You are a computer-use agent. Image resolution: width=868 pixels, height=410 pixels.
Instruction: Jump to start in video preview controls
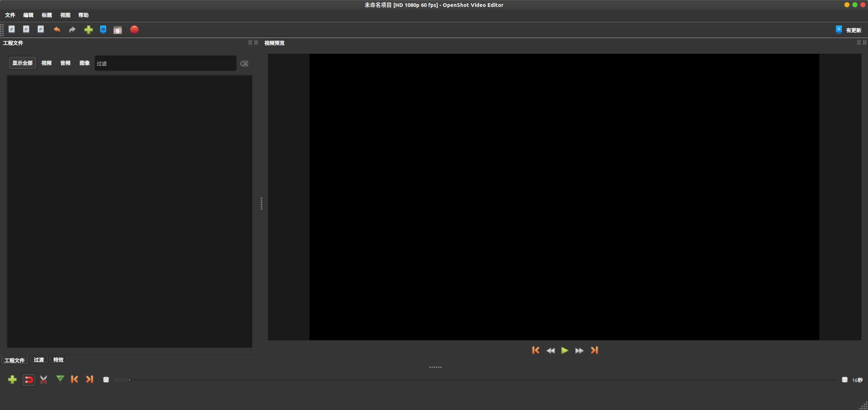point(536,350)
